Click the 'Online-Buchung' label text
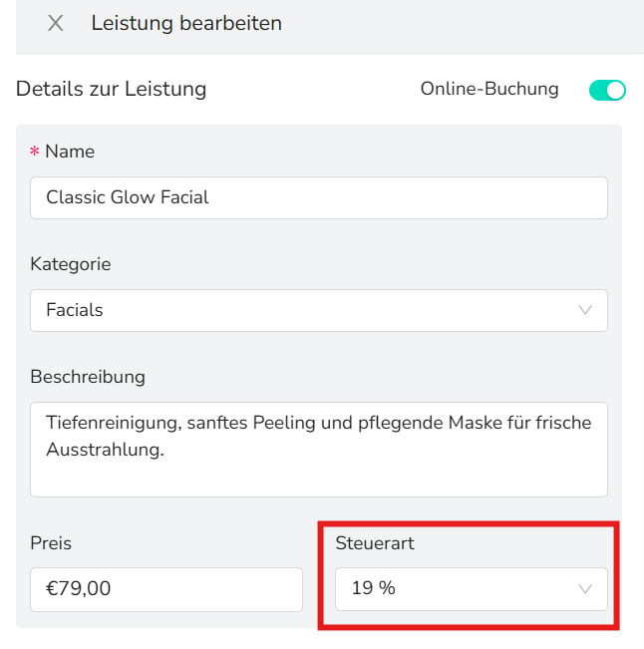This screenshot has width=644, height=649. [489, 89]
